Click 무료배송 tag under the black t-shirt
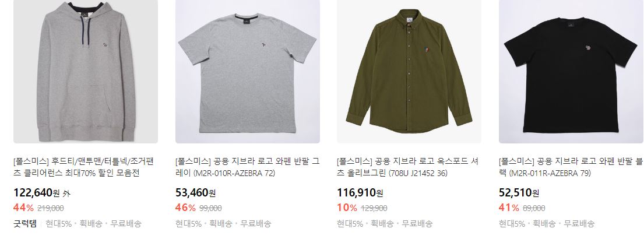The width and height of the screenshot is (644, 239). tap(579, 224)
